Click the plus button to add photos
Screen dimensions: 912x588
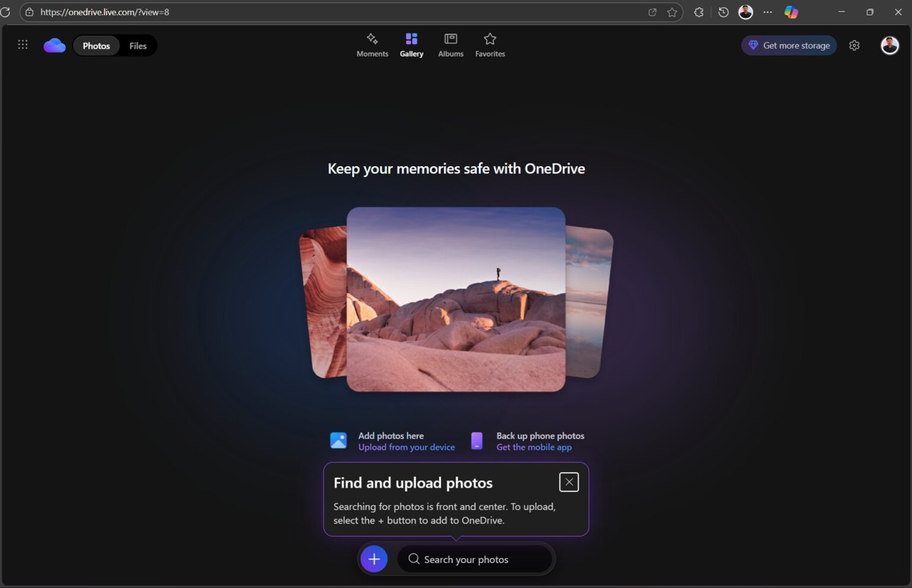373,558
